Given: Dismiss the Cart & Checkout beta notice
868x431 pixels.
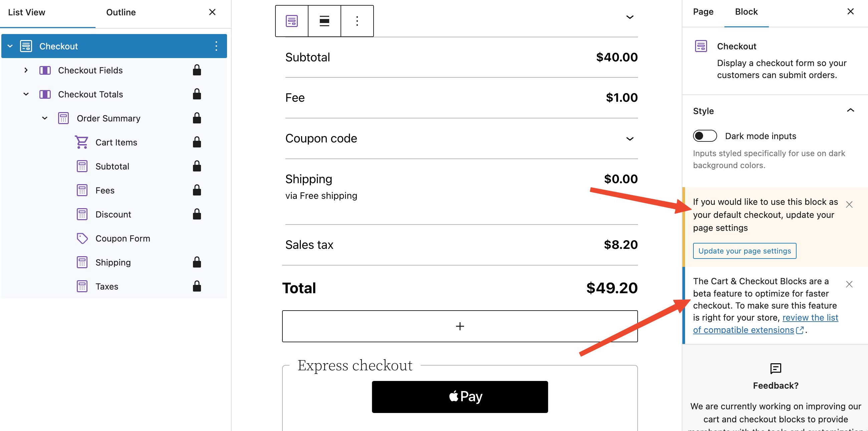Looking at the screenshot, I should point(849,284).
